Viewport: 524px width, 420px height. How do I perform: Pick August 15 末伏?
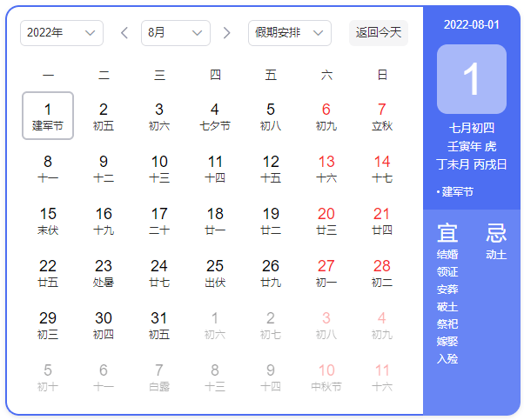[48, 220]
